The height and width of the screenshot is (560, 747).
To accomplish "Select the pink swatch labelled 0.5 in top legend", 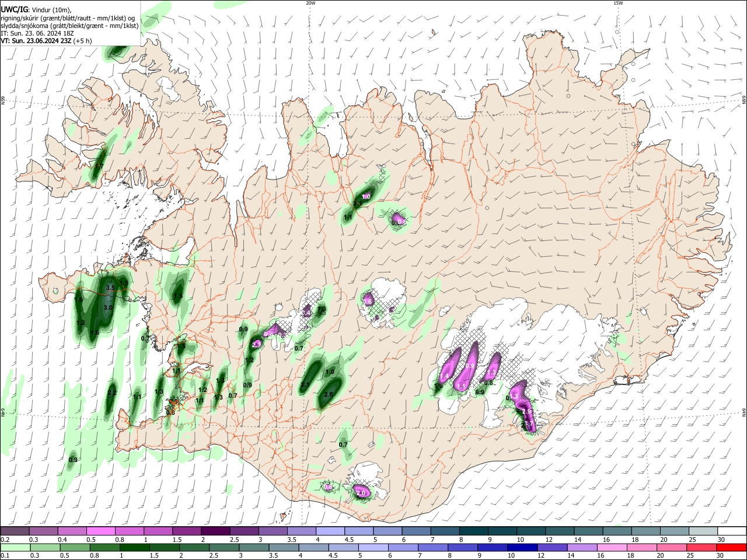I will 100,531.
